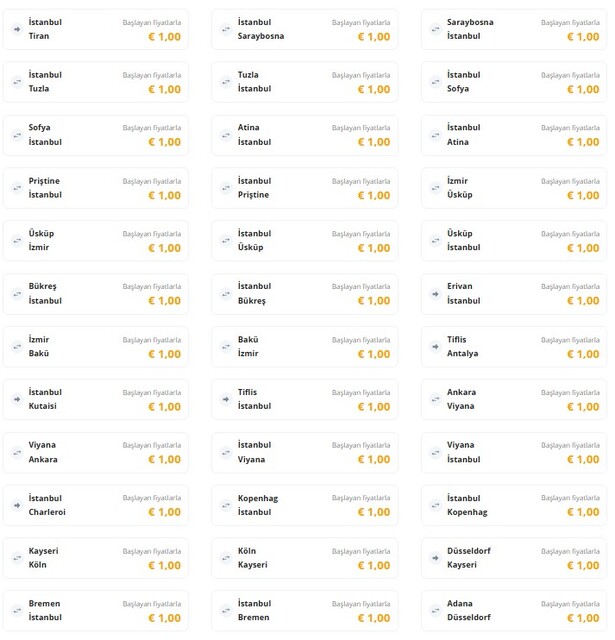Viewport: 615px width, 640px height.
Task: Click the € 1,00 price for Kopenhag–İstanbul
Action: pyautogui.click(x=374, y=512)
